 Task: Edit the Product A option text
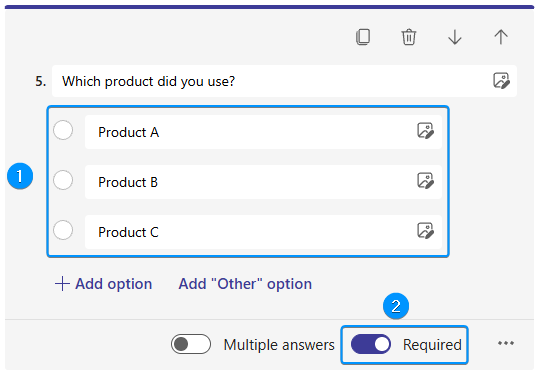[250, 132]
